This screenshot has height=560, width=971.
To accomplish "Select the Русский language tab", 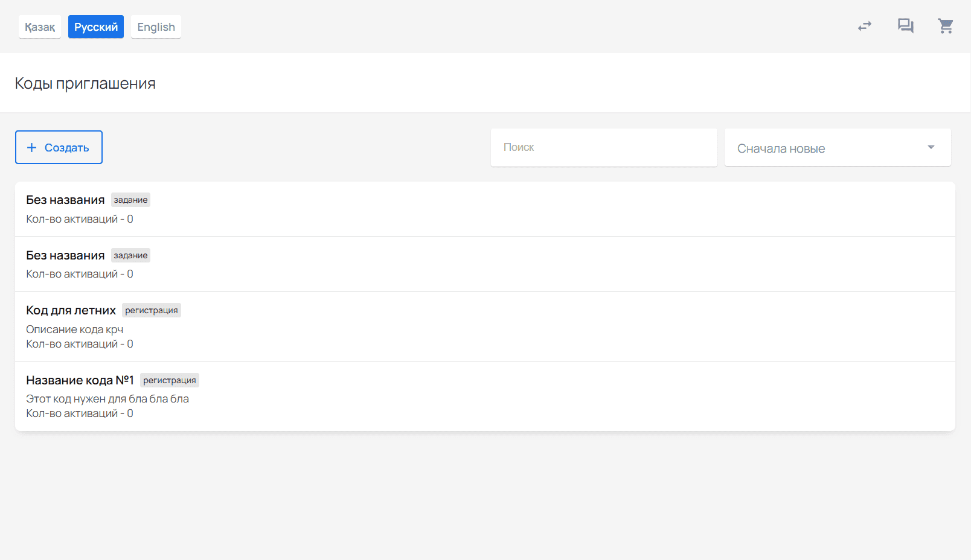I will (x=96, y=27).
